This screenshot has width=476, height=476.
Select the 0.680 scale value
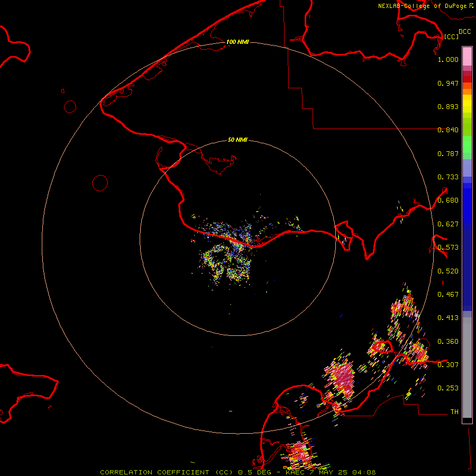pos(448,200)
